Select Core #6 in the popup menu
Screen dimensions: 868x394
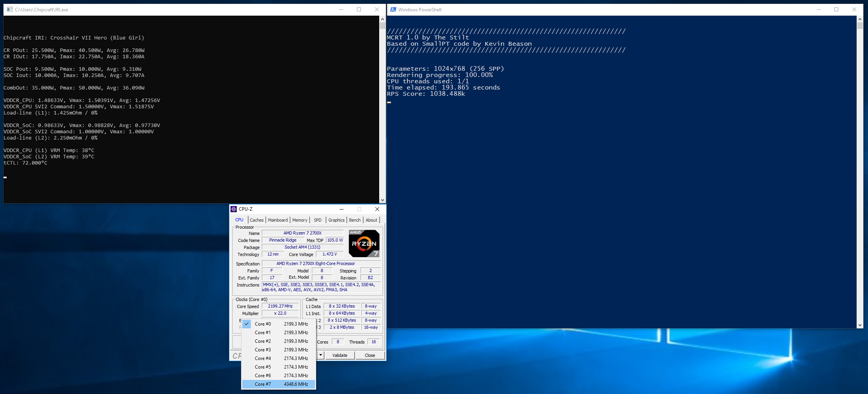point(279,376)
